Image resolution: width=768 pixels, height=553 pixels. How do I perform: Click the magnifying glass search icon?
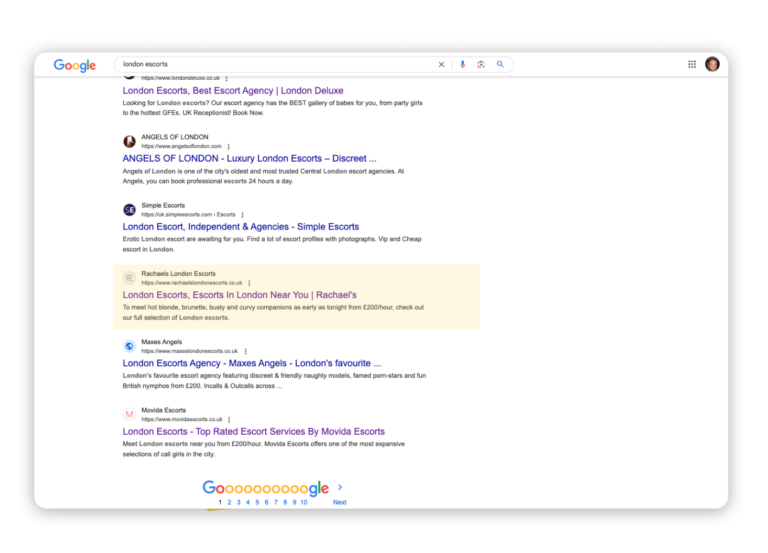(x=500, y=64)
